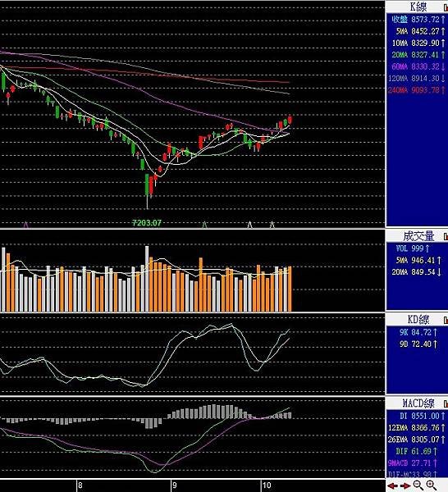Image resolution: width=448 pixels, height=492 pixels.
Task: Click the month 9 label on the time axis
Action: [175, 485]
